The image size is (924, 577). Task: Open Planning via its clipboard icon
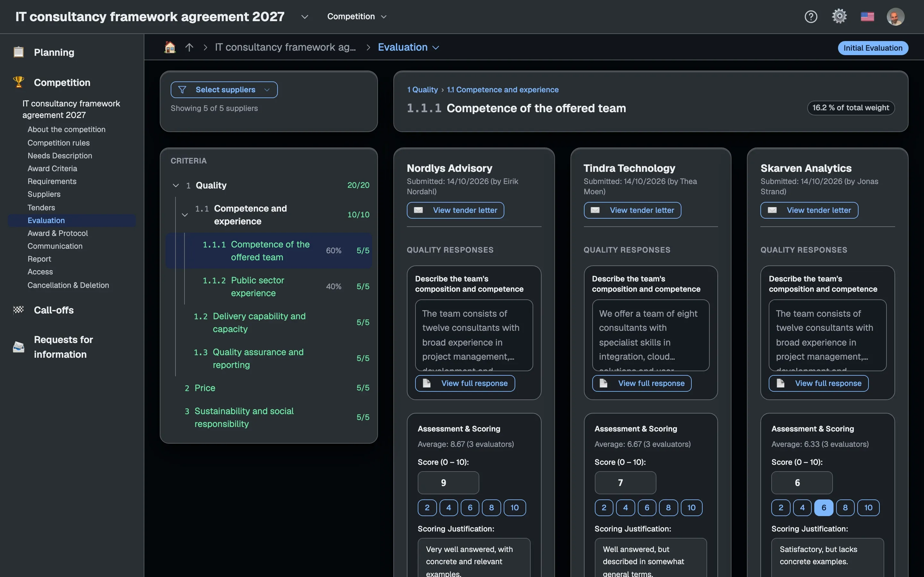(x=18, y=52)
